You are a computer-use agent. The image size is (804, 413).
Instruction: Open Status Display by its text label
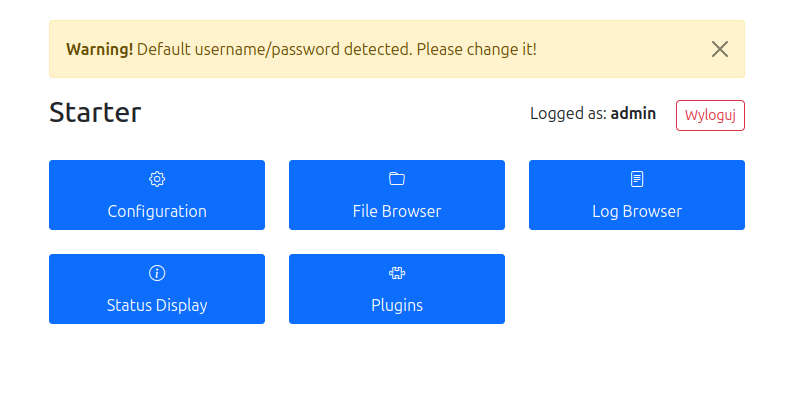[x=157, y=305]
